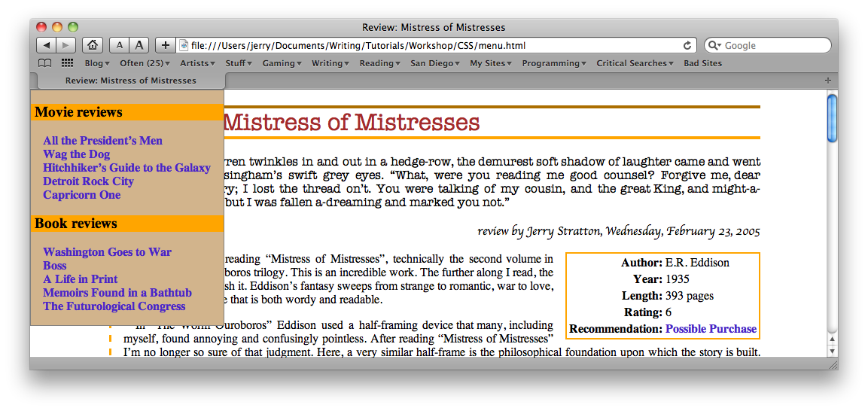Expand the Critical Searches bookmark menu

pyautogui.click(x=635, y=63)
